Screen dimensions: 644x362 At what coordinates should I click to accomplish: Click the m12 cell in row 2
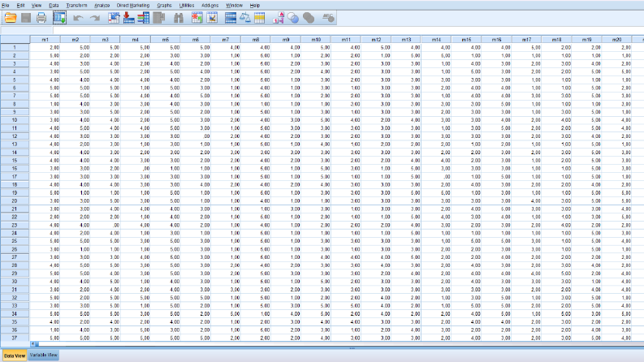click(376, 55)
